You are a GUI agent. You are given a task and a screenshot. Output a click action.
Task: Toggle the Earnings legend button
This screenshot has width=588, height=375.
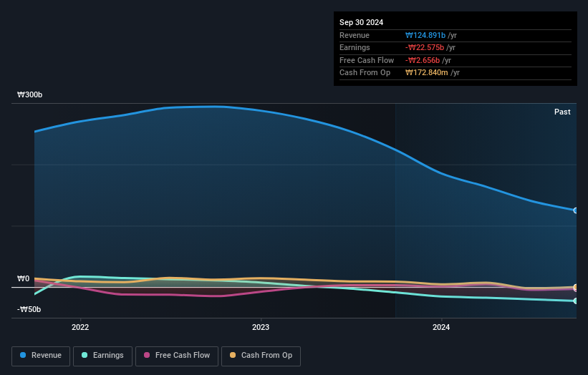[102, 356]
